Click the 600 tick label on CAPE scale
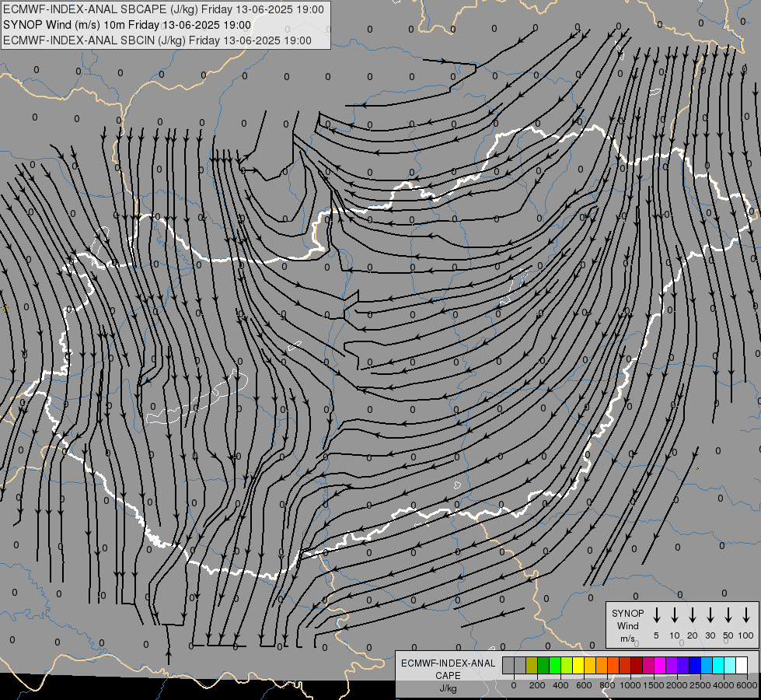This screenshot has height=700, width=761. [584, 685]
